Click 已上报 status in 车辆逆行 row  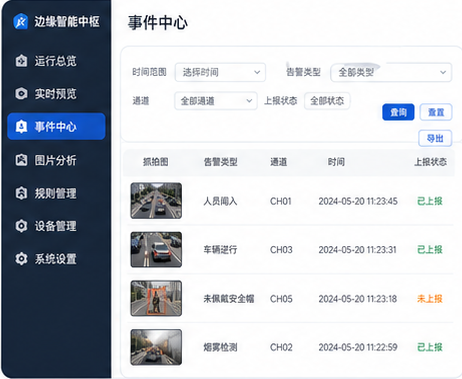(x=430, y=250)
